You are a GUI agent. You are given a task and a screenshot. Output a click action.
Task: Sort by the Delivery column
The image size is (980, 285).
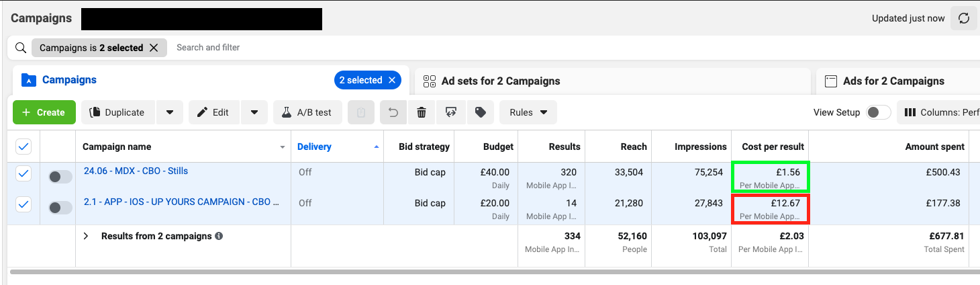point(315,147)
